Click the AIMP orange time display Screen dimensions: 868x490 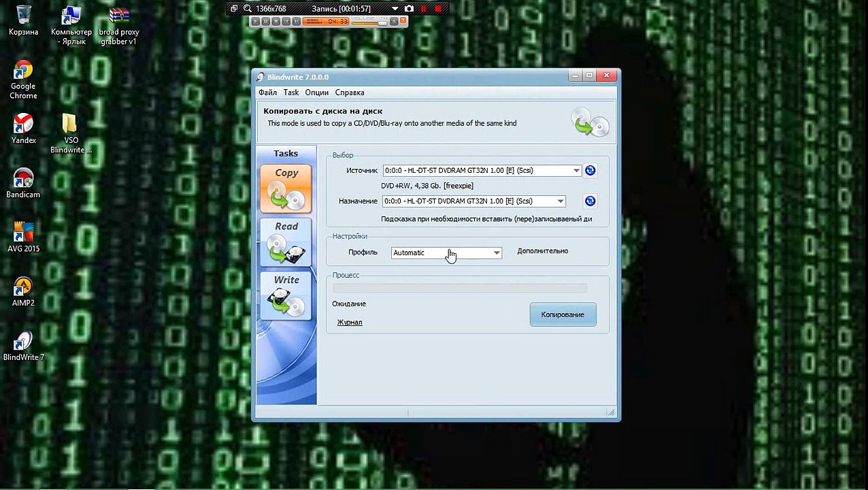(x=326, y=21)
